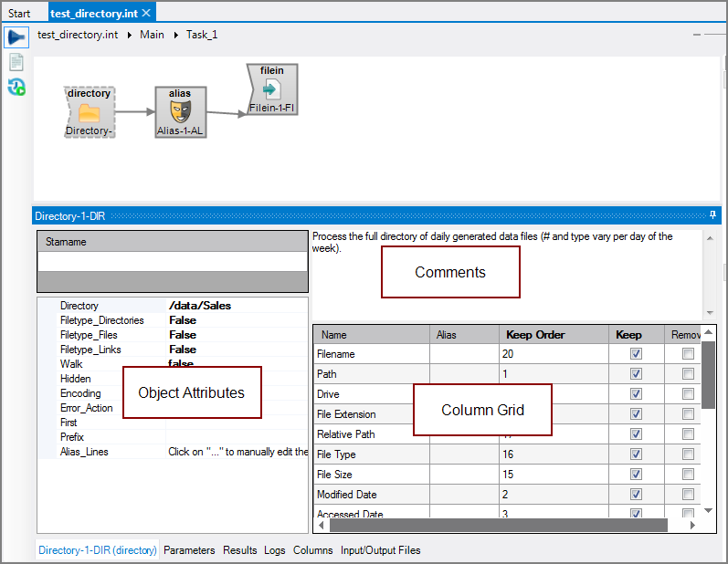This screenshot has width=728, height=564.
Task: Open the Parameters tab
Action: tap(189, 550)
